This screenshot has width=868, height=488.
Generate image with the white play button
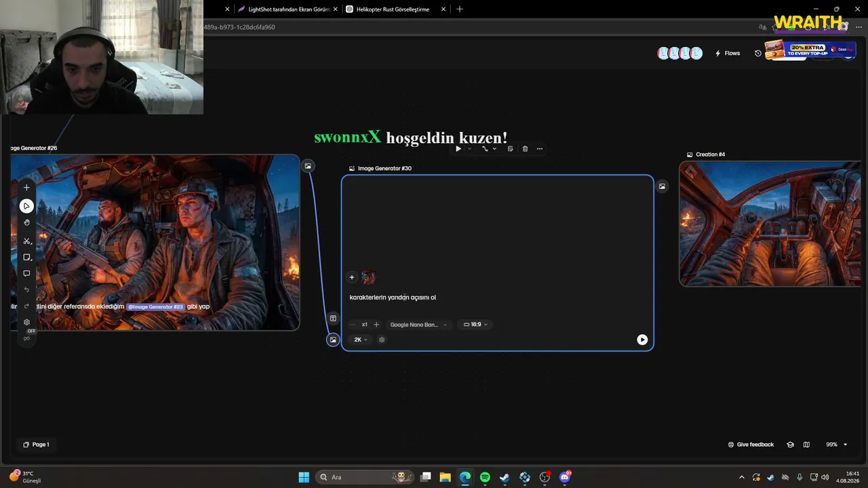coord(642,340)
